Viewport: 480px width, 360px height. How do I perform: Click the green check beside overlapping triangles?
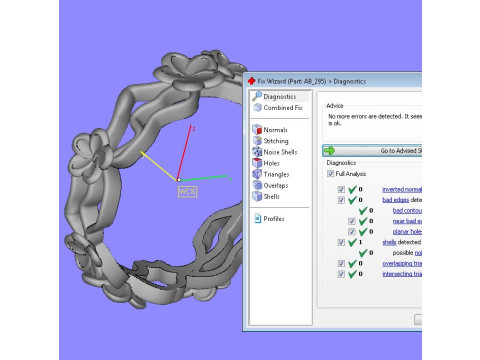tap(352, 263)
